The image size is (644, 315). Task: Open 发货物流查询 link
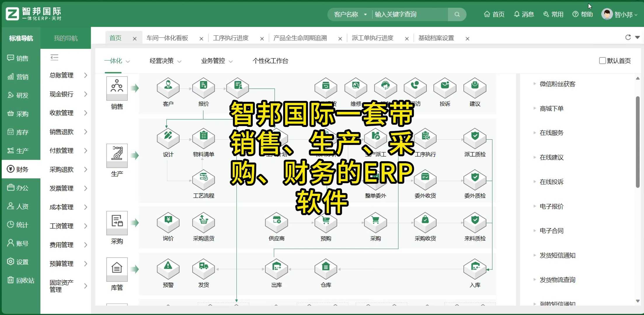tap(557, 280)
